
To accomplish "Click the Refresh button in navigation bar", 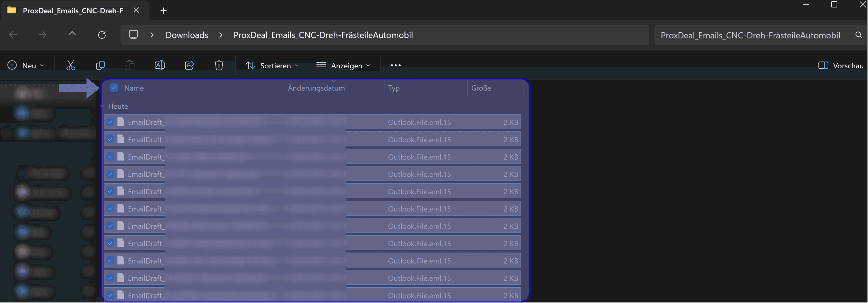I will pyautogui.click(x=102, y=35).
